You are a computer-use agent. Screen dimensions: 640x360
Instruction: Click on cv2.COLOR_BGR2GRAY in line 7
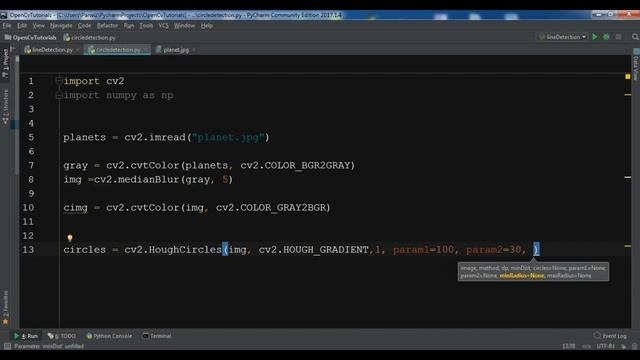click(x=295, y=166)
